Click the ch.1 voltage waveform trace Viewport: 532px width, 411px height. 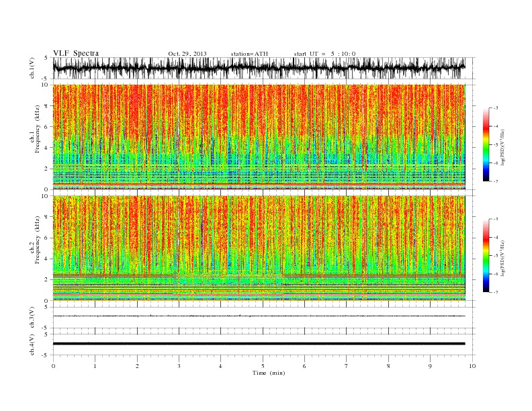pyautogui.click(x=259, y=68)
